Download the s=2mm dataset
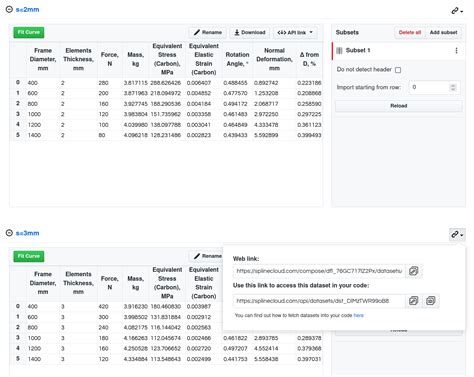The height and width of the screenshot is (377, 474). pyautogui.click(x=250, y=32)
